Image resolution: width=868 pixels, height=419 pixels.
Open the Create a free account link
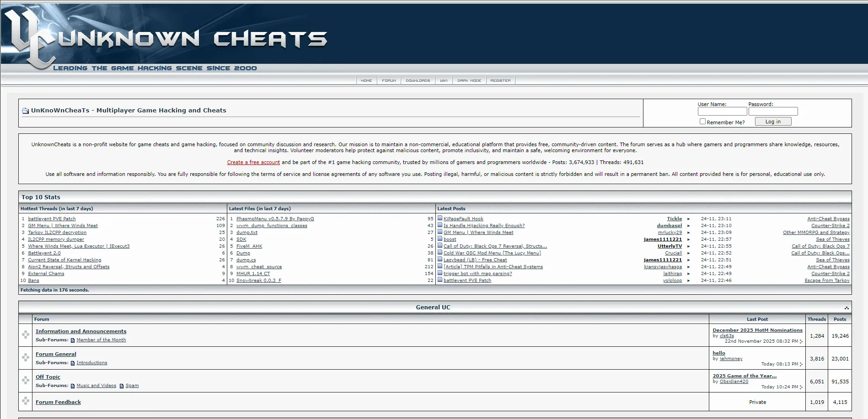point(253,162)
